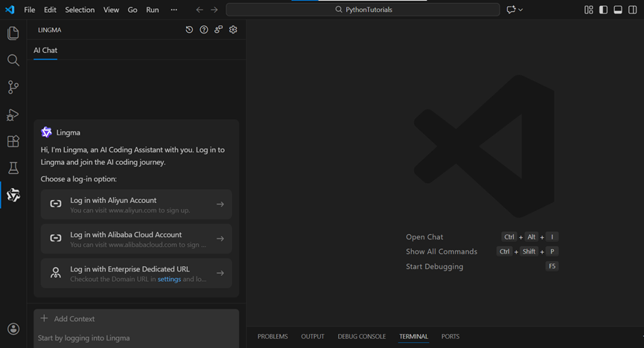This screenshot has height=348, width=644.
Task: Select the AI Chat tab
Action: [x=45, y=51]
